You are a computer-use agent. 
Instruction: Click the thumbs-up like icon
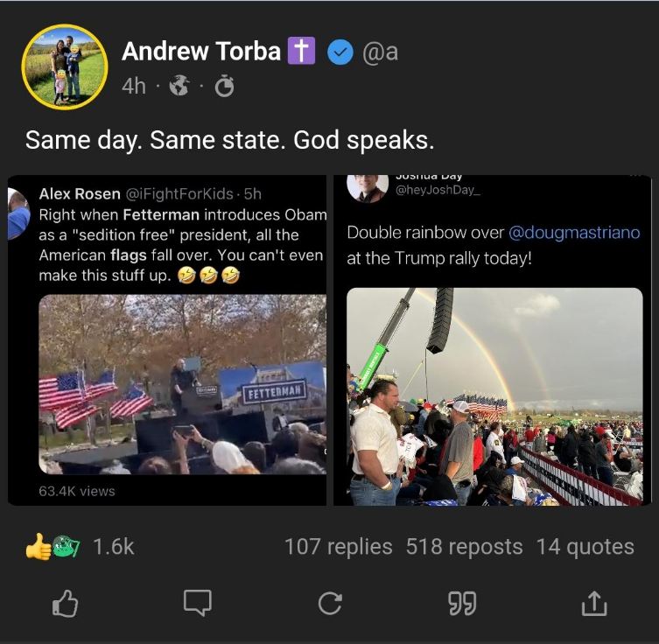[x=67, y=602]
